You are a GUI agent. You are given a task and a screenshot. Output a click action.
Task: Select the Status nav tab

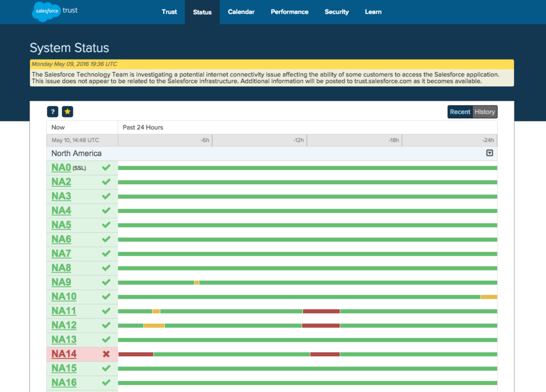(x=202, y=12)
